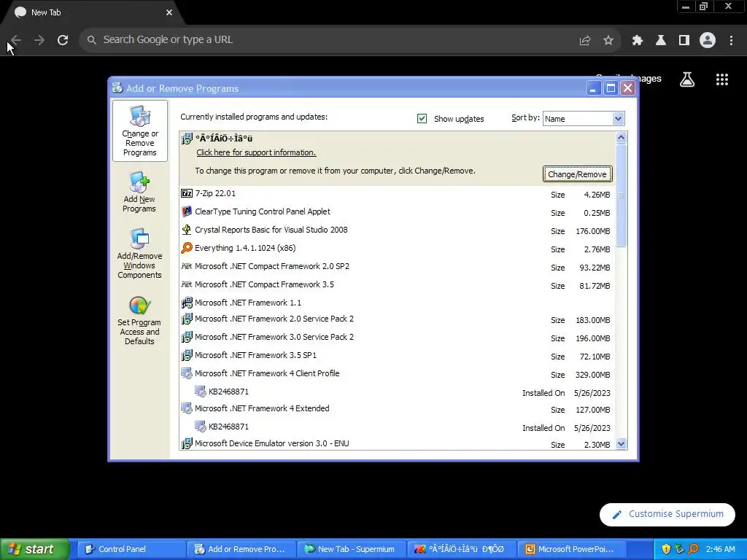The height and width of the screenshot is (560, 747).
Task: Select .NET Framework 1.1 icon
Action: [187, 303]
